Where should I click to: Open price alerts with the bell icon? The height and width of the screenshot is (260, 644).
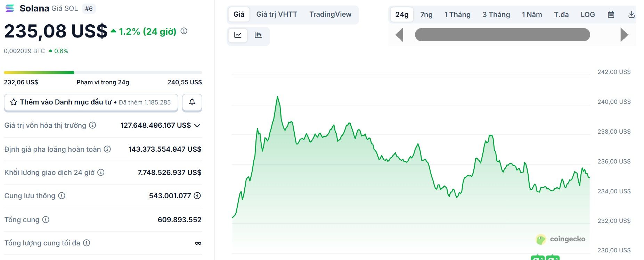[192, 102]
